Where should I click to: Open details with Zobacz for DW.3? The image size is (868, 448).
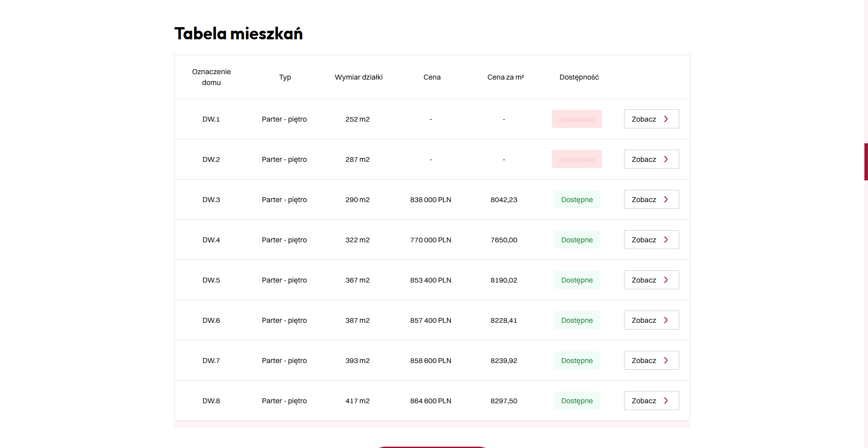644,199
